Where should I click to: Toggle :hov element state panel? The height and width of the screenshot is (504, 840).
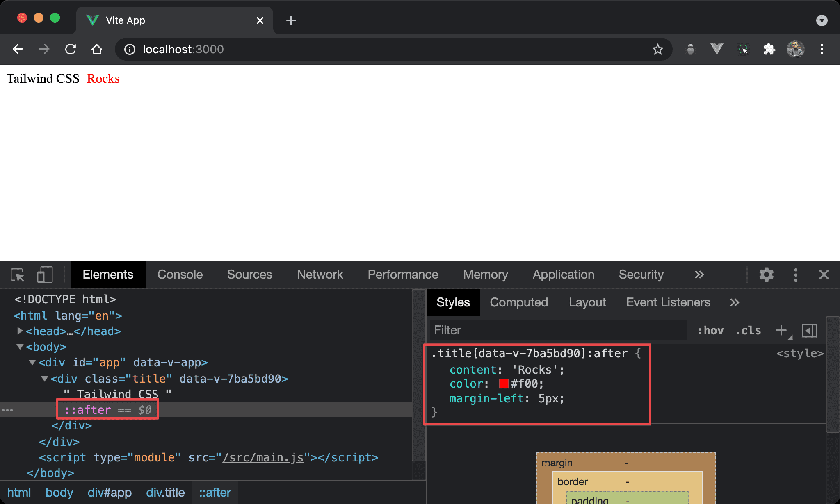pyautogui.click(x=711, y=330)
